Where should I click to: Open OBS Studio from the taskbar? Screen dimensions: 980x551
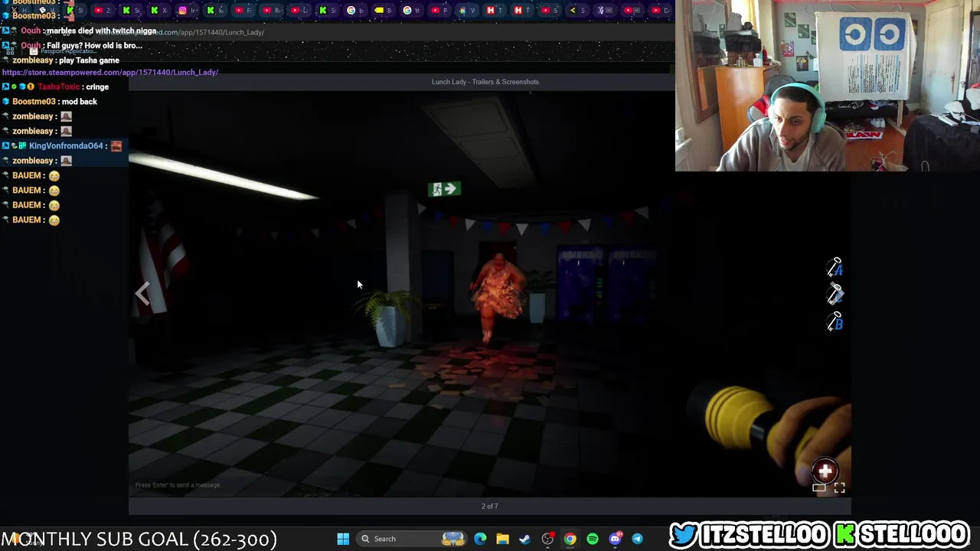(x=547, y=539)
